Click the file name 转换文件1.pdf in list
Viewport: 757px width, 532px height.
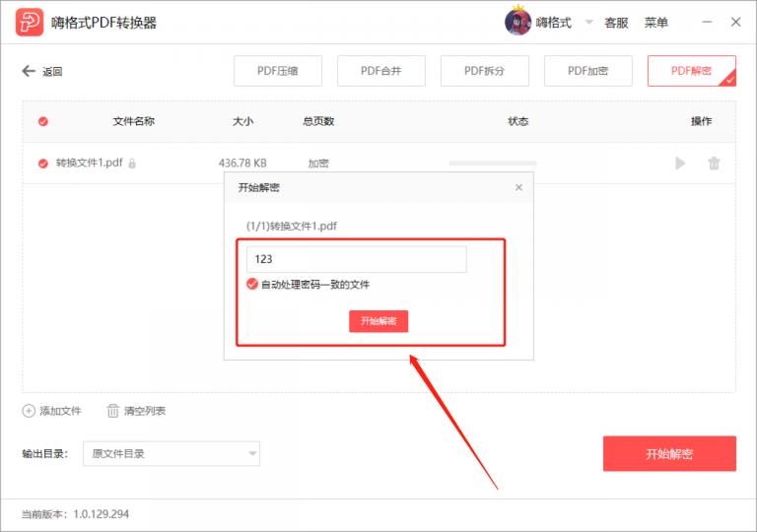tap(90, 163)
